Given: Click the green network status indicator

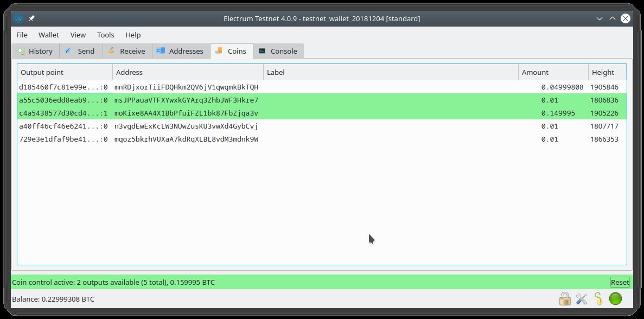Looking at the screenshot, I should click(x=615, y=299).
